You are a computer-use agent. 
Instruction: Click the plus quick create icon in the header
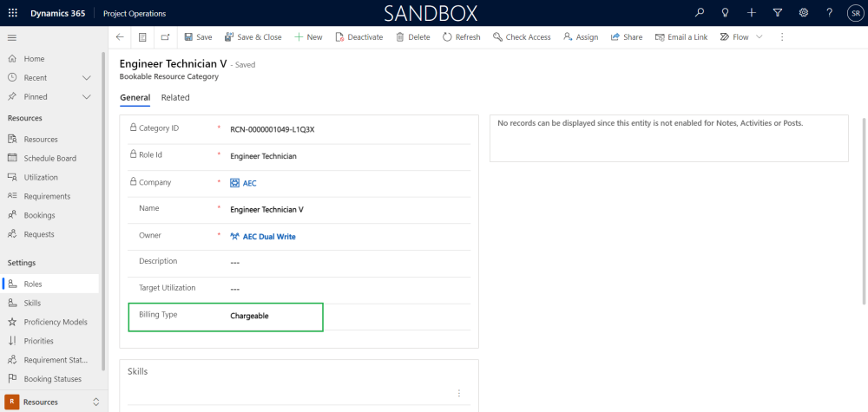pyautogui.click(x=751, y=13)
